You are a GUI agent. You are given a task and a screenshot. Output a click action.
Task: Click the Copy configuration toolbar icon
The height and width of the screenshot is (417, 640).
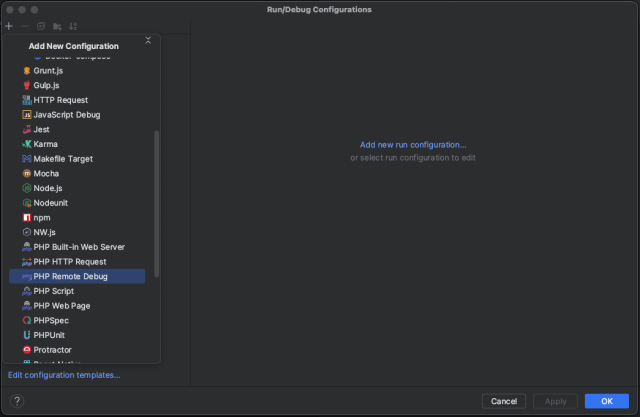pyautogui.click(x=41, y=26)
